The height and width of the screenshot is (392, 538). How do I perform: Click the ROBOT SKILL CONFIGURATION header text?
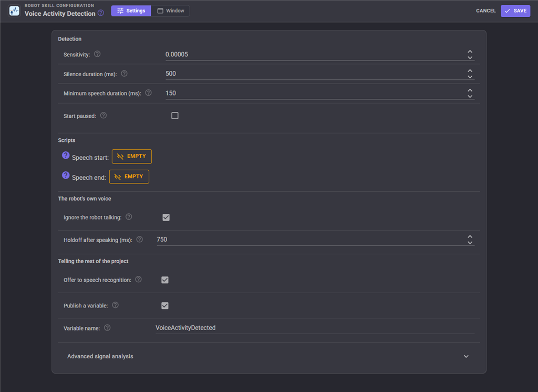pyautogui.click(x=59, y=5)
